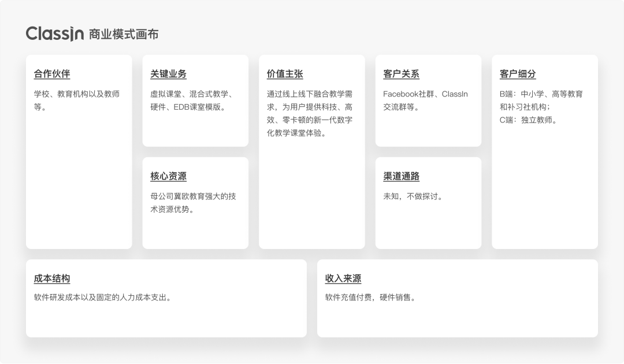Click the 通过线上线下融合教学需求 paragraph
The image size is (624, 364).
[310, 113]
